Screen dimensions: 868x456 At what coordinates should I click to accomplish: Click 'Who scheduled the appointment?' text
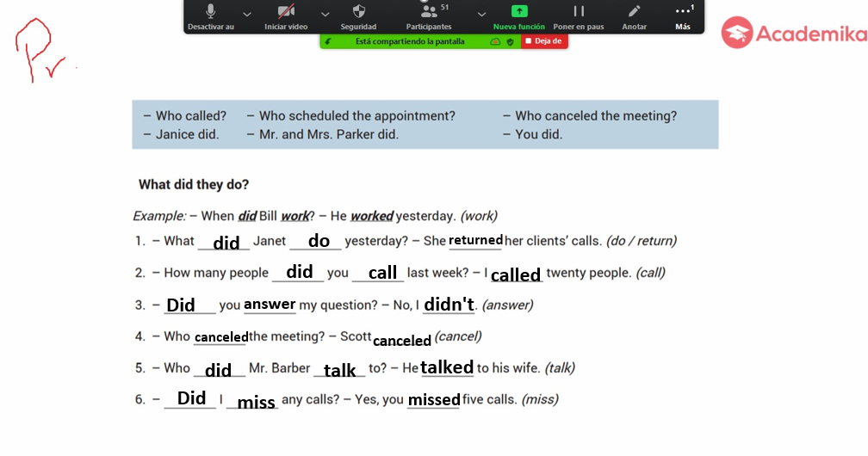click(357, 115)
